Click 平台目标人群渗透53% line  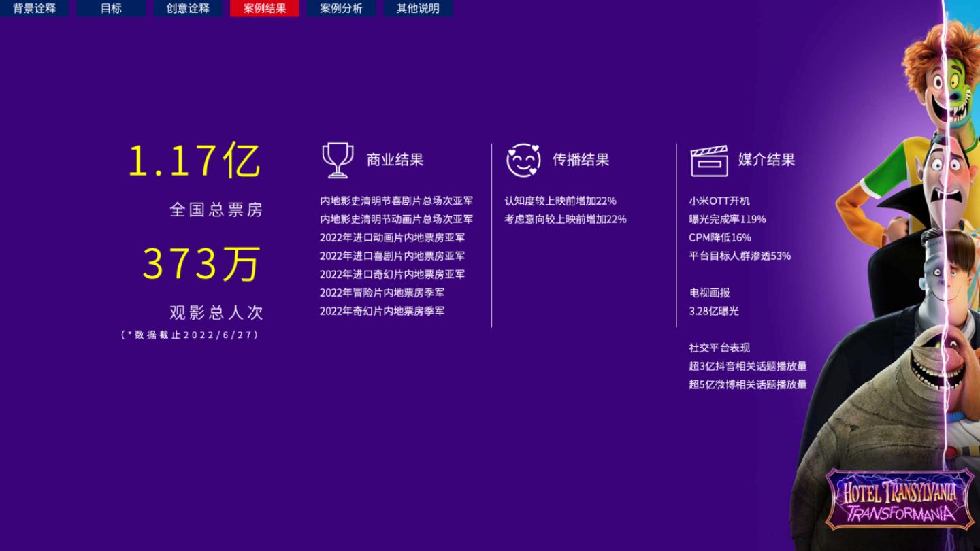click(x=740, y=256)
